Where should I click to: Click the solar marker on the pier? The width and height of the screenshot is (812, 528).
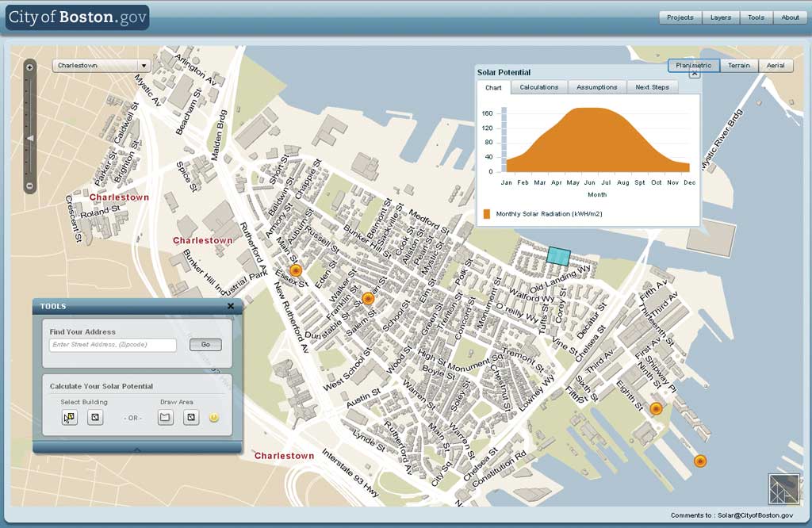pyautogui.click(x=700, y=461)
